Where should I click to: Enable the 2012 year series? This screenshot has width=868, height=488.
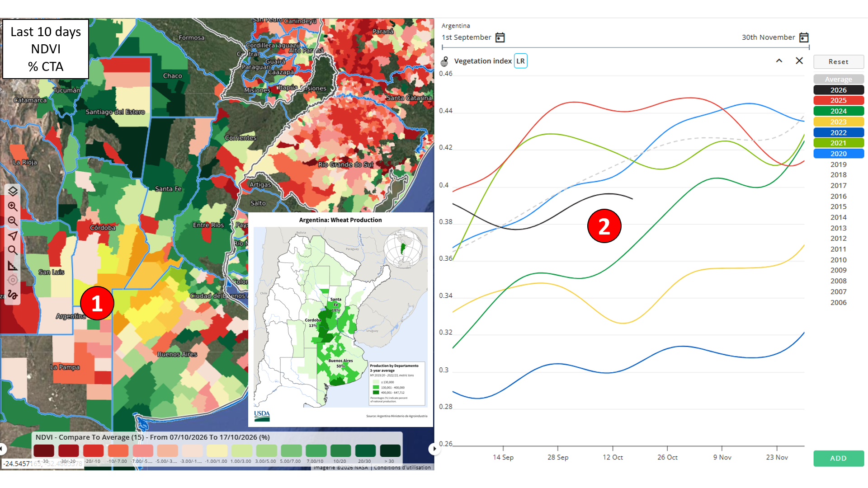tap(839, 239)
